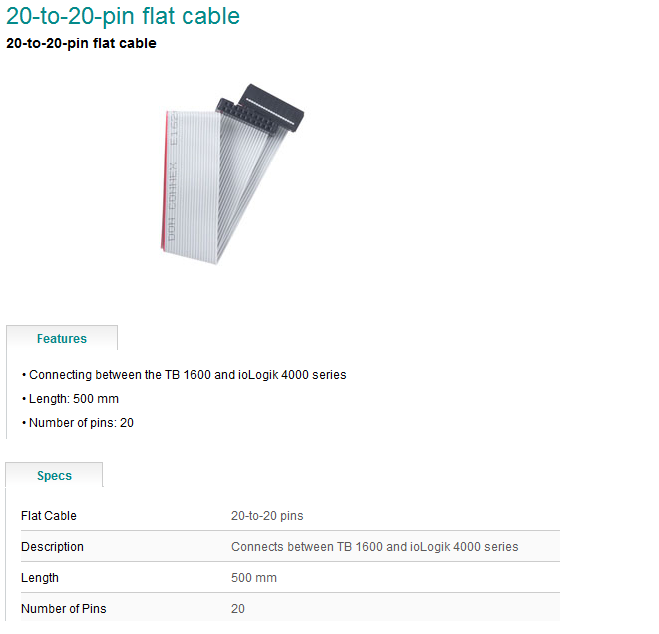
Task: Click the 'Description' row label
Action: tap(52, 547)
